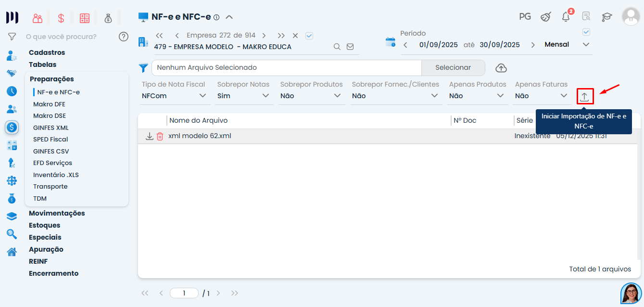The width and height of the screenshot is (644, 307).
Task: Open the user profile avatar
Action: coord(631,16)
